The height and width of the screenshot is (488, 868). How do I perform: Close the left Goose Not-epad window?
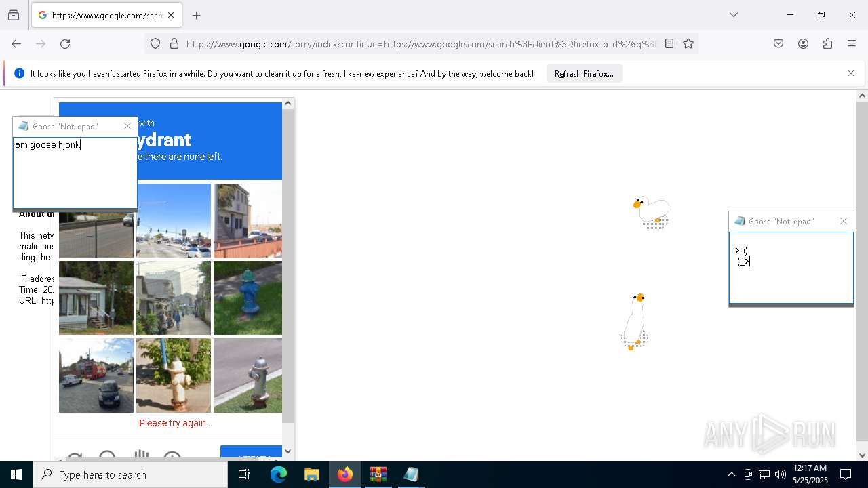(127, 126)
